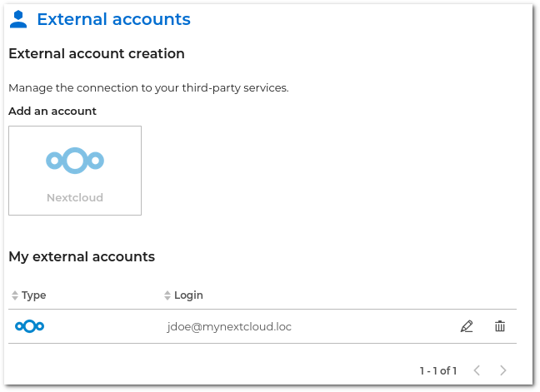The height and width of the screenshot is (392, 540).
Task: Delete the jdoe@mynextcloud.loc external account
Action: pyautogui.click(x=500, y=326)
